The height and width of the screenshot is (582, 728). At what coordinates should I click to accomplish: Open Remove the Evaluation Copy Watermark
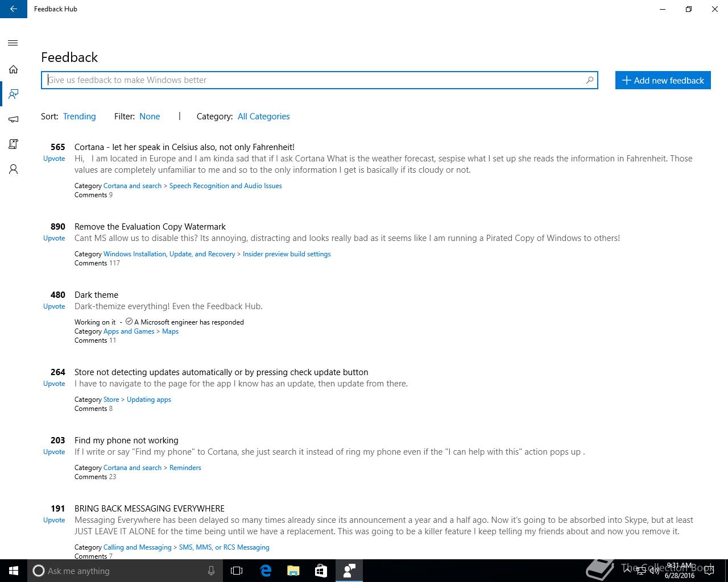click(x=150, y=227)
